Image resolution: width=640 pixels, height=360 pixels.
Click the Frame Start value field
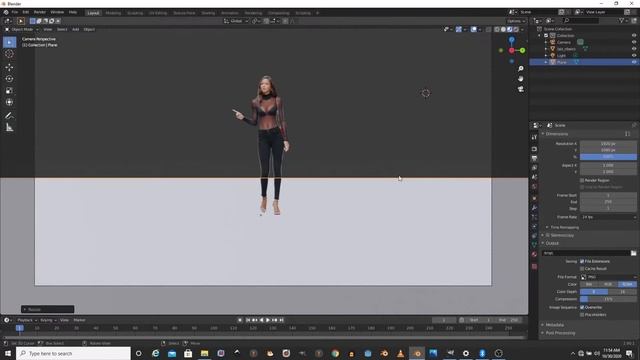tap(608, 196)
